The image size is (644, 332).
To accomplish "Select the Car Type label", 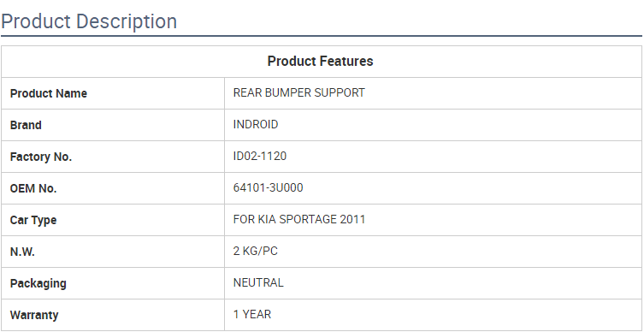I will click(33, 220).
